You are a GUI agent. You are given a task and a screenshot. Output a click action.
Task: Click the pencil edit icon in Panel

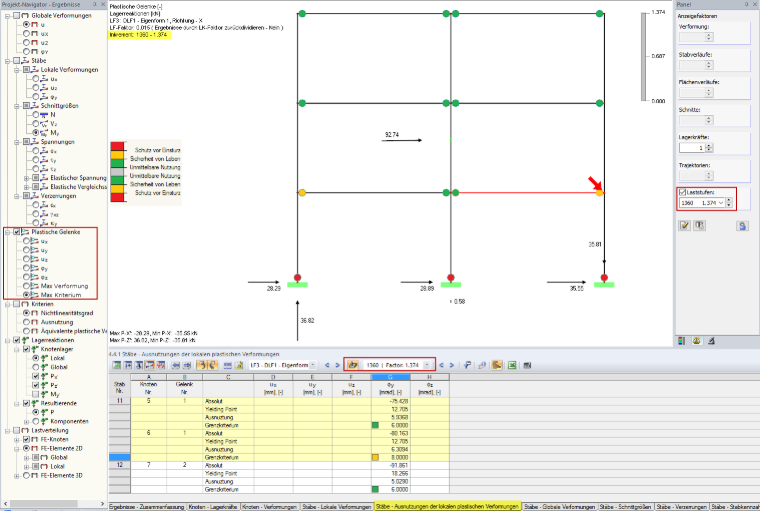pos(684,225)
